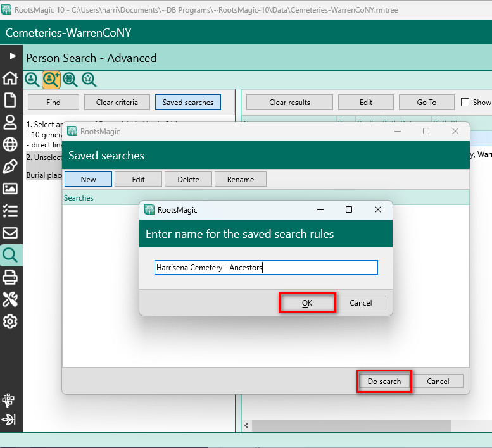Screen dimensions: 492x448
Task: Close the name entry dialog window
Action: [378, 209]
